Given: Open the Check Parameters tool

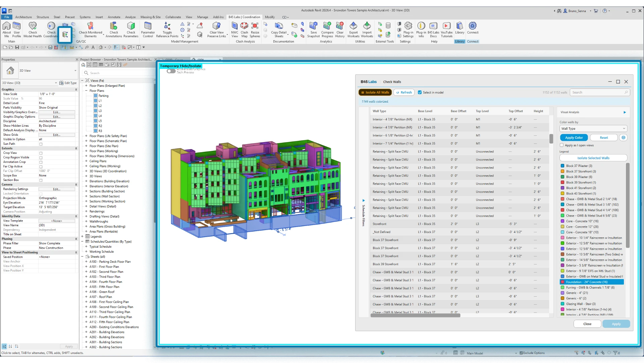Looking at the screenshot, I should click(x=131, y=29).
